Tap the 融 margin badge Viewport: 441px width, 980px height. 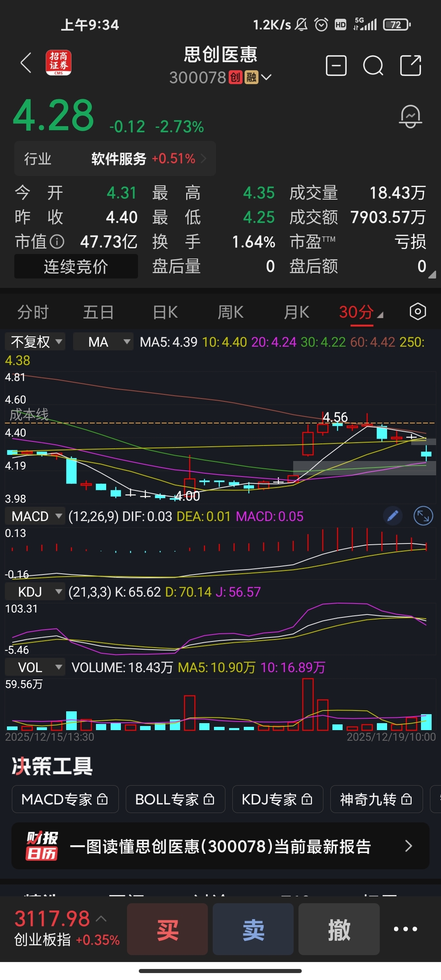point(251,77)
